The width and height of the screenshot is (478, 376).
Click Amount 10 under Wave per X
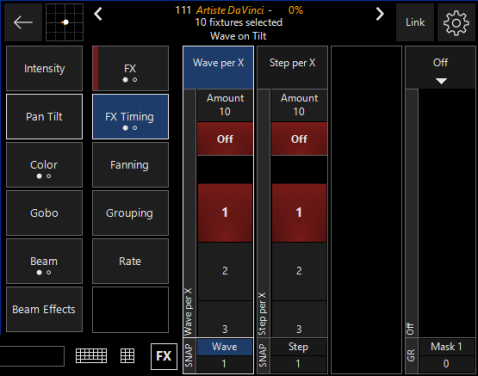pyautogui.click(x=225, y=105)
